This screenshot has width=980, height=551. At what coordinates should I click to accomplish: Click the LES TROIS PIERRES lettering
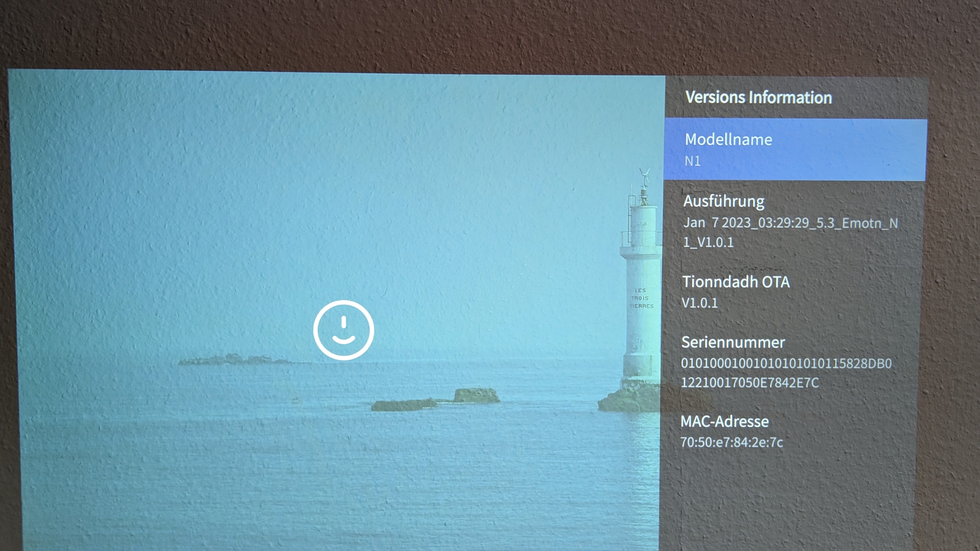point(641,298)
